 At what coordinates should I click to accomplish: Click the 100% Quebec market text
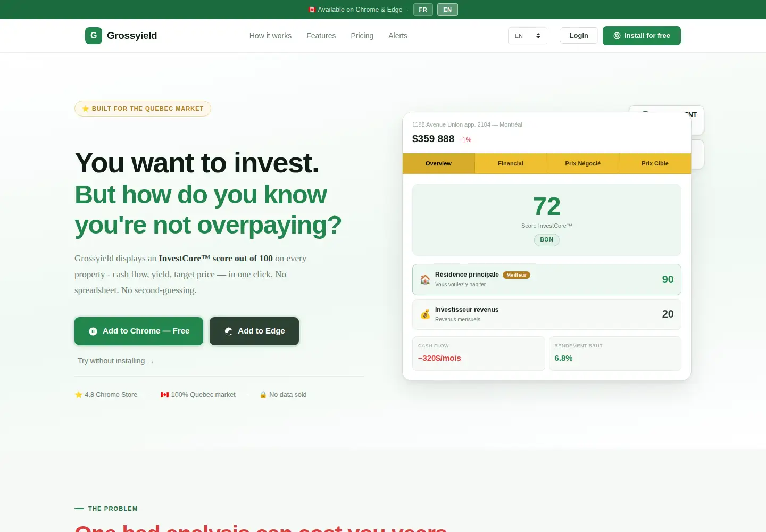(203, 395)
